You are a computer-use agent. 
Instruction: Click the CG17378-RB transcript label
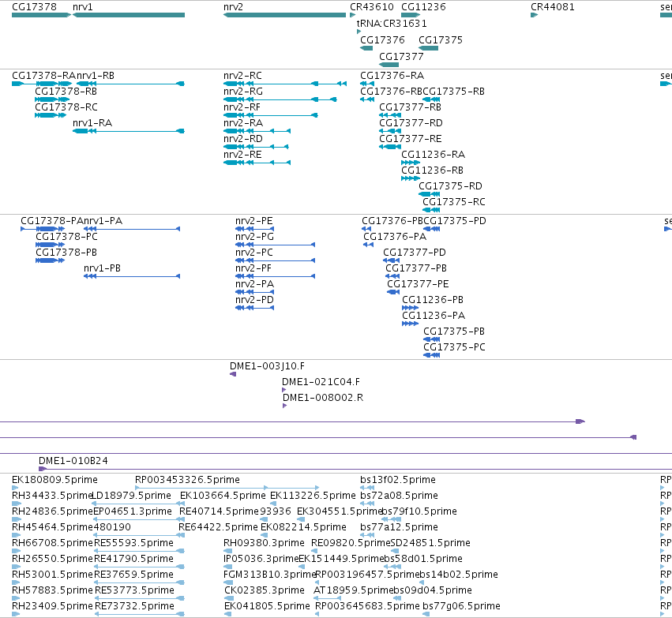(66, 92)
